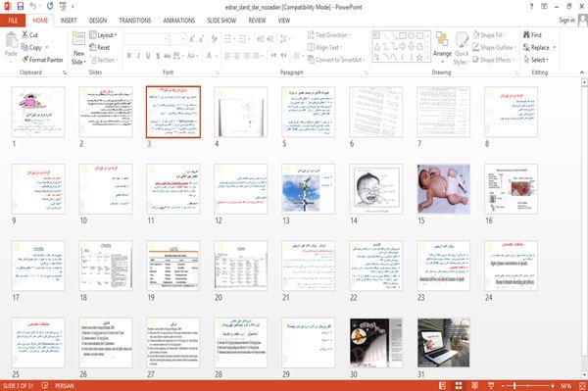Click the Copy command
This screenshot has height=391, width=588.
[x=31, y=47]
